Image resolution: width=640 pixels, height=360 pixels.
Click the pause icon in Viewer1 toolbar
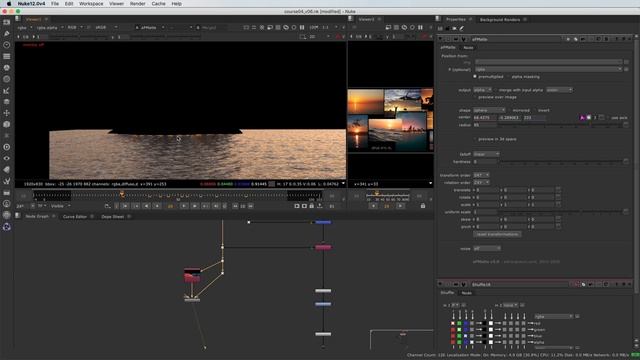302,27
